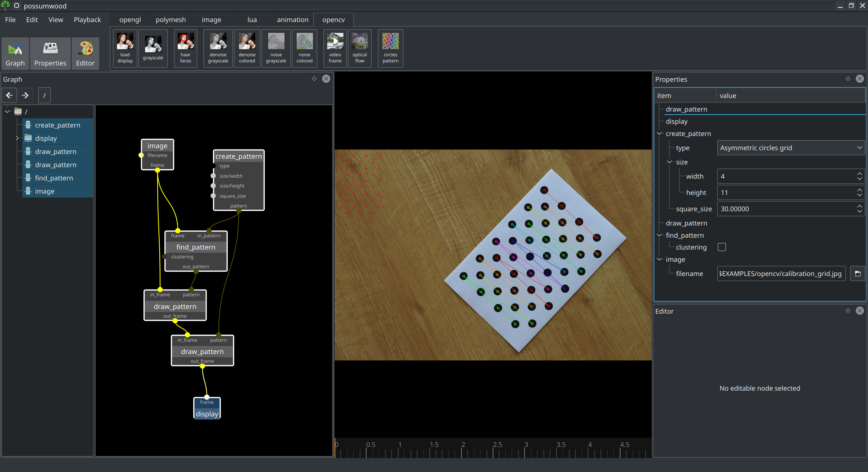Select the circles pattern toolbar icon
This screenshot has width=868, height=472.
point(390,48)
